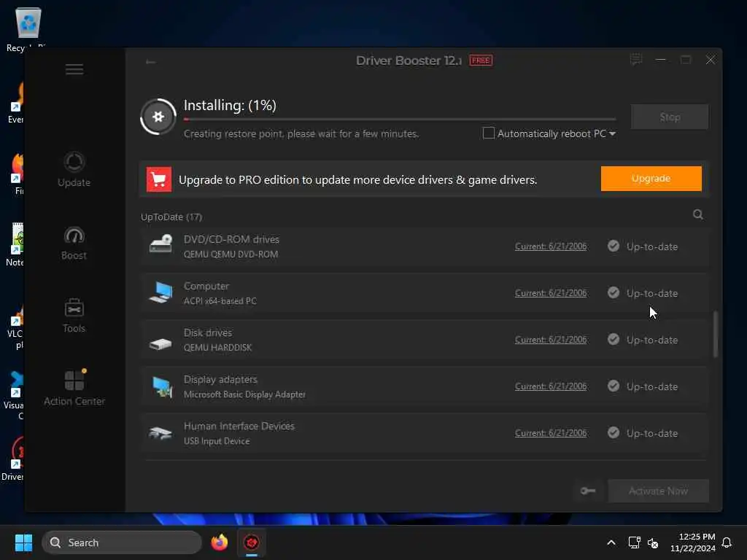Open Current date link for DVD/CD-ROM drives
Viewport: 747px width, 560px height.
point(551,246)
